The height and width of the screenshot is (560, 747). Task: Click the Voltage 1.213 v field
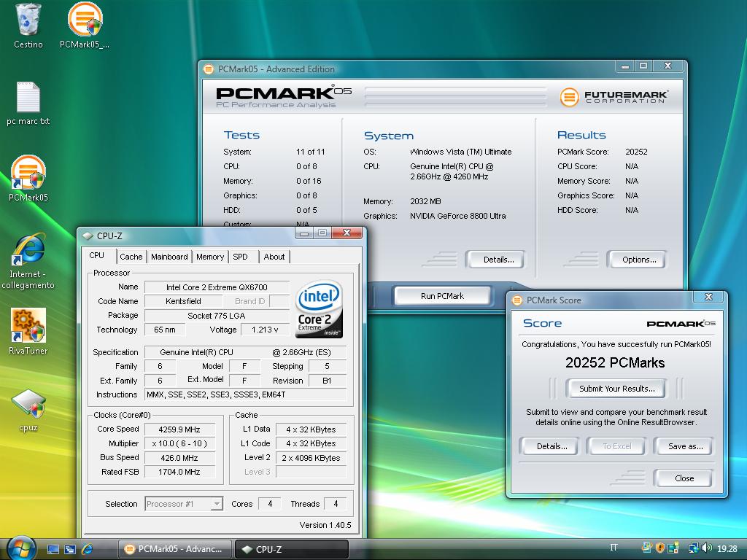click(265, 330)
